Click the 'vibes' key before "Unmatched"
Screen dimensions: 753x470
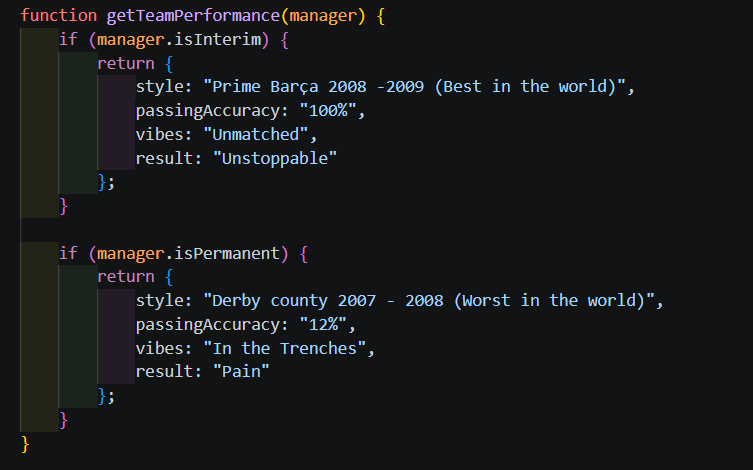tap(159, 134)
